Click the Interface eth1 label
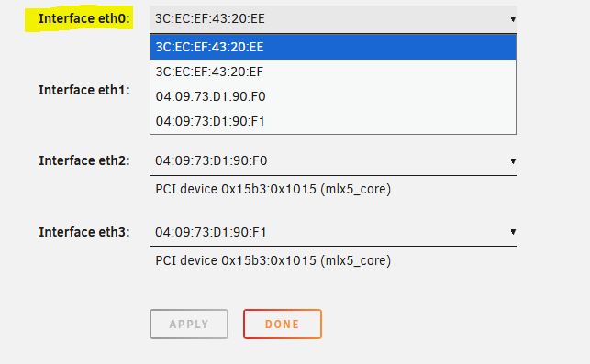Image resolution: width=590 pixels, height=364 pixels. point(83,90)
